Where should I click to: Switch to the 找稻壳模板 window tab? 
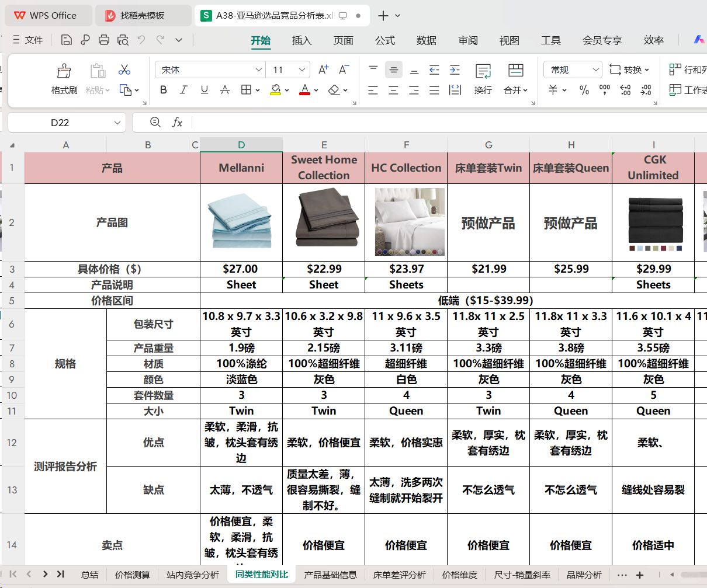[143, 16]
